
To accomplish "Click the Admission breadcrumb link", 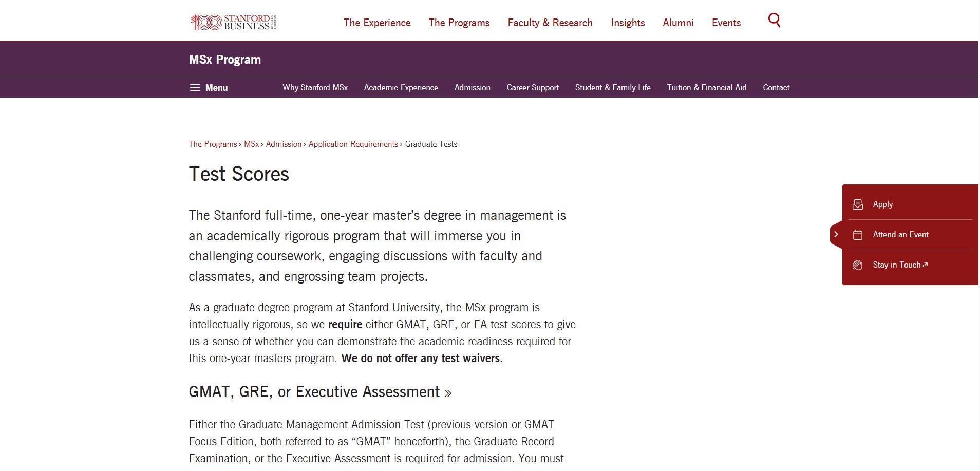I will point(284,144).
